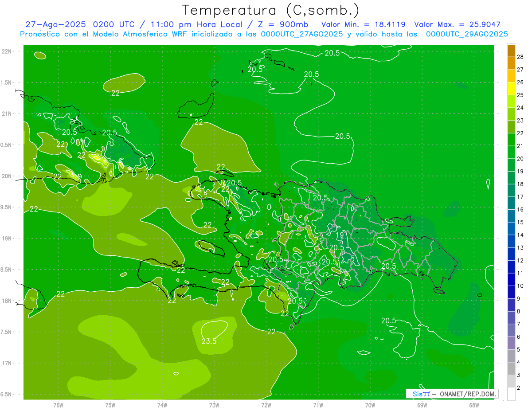
Task: Click the white swatch at the color scale bottom
Action: [x=511, y=394]
